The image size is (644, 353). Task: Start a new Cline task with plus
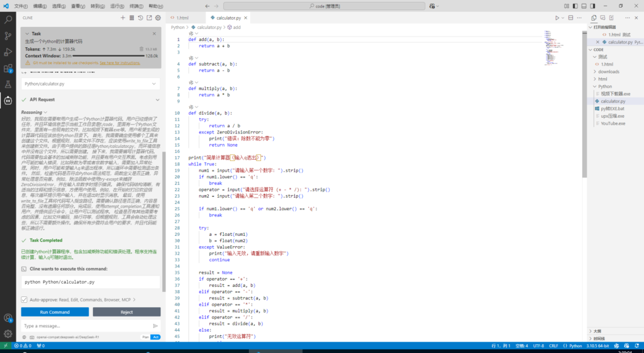[x=123, y=18]
